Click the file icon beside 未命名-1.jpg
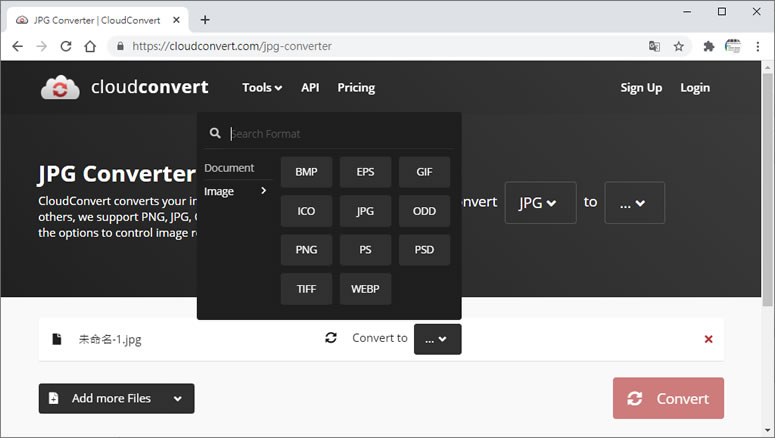 [57, 339]
